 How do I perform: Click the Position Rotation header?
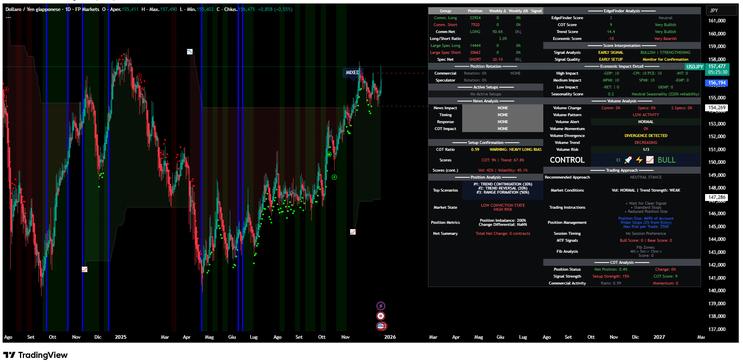pos(485,66)
